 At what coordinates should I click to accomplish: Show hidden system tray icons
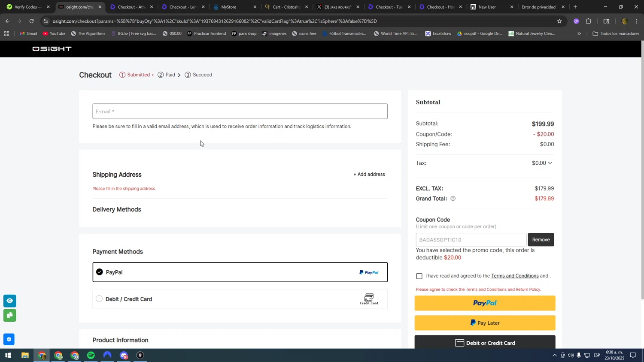(x=554, y=356)
